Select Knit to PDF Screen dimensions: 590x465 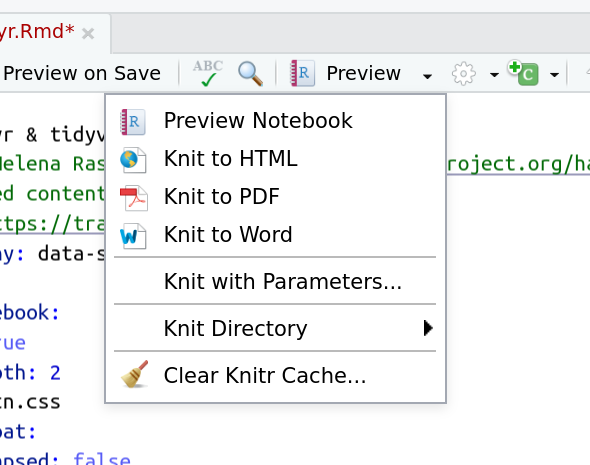tap(275, 197)
